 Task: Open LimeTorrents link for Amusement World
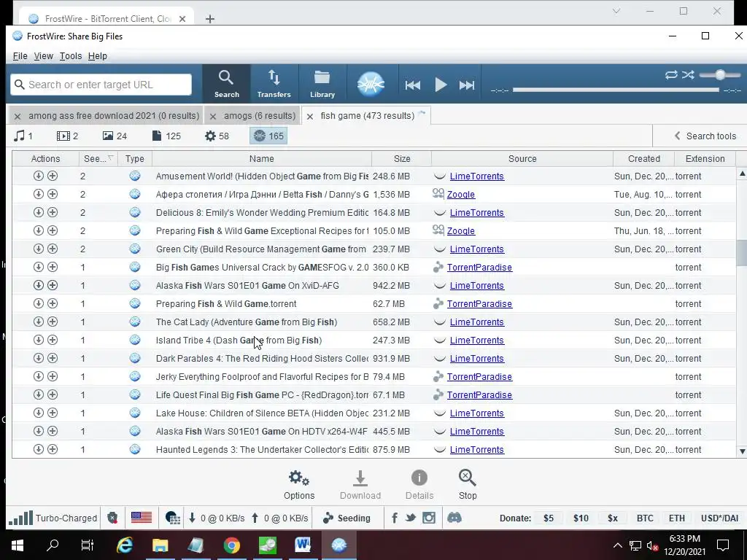[477, 176]
